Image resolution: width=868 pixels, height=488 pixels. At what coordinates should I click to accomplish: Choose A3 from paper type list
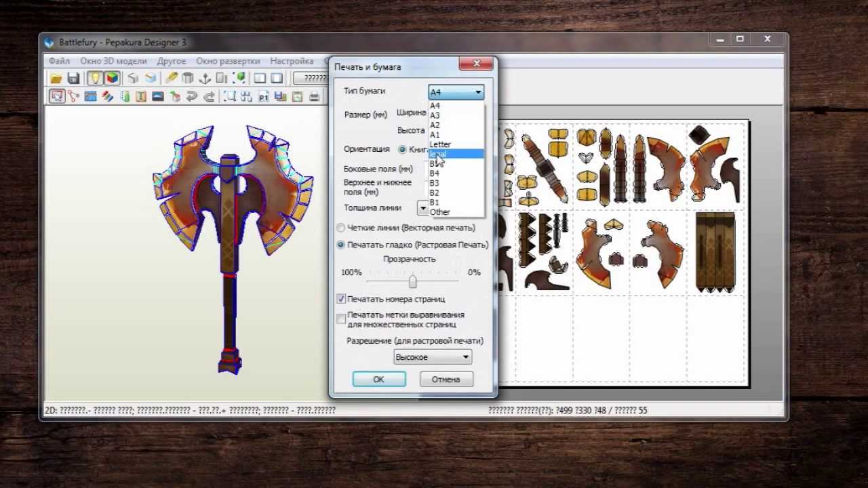(x=456, y=115)
